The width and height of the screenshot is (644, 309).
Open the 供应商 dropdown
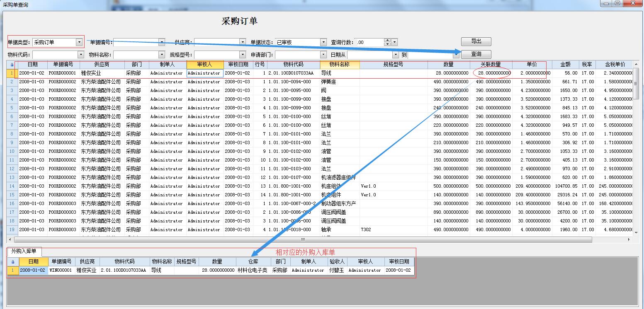click(243, 42)
